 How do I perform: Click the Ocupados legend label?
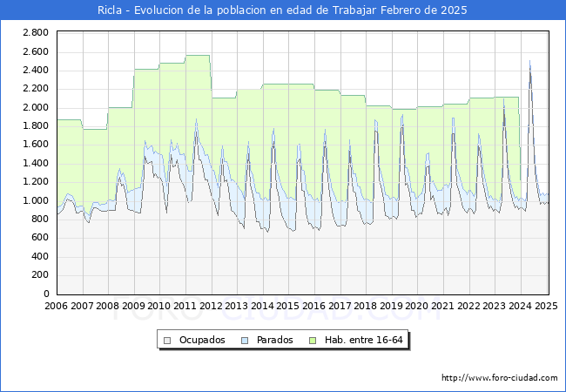202,340
